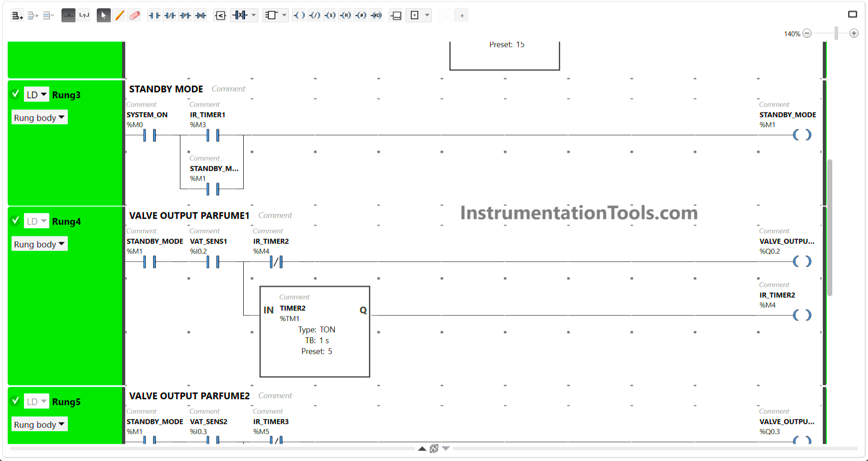Select the STANDBY_M... %M1 parallel contact
Viewport: 868px width, 461px height.
pos(212,189)
